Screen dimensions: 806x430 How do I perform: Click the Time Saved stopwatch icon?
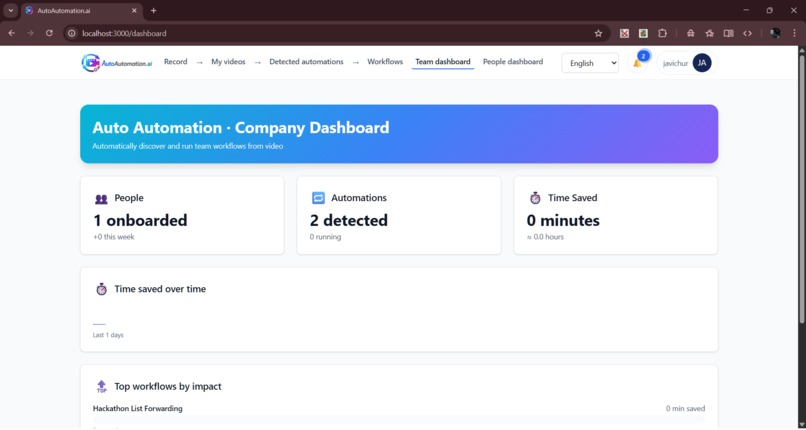(535, 198)
